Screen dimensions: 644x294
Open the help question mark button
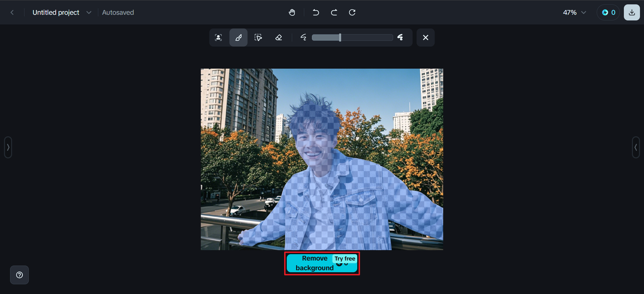point(20,275)
